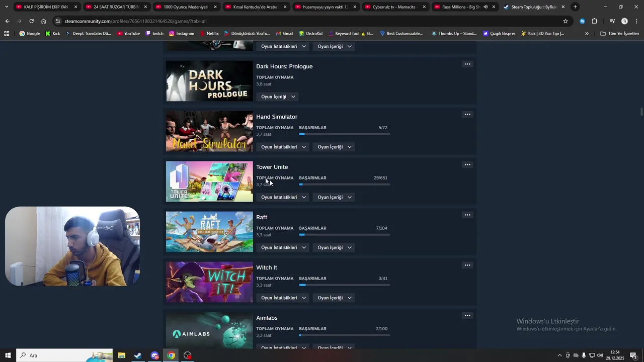Open Tower Unite game title link

coord(272,167)
